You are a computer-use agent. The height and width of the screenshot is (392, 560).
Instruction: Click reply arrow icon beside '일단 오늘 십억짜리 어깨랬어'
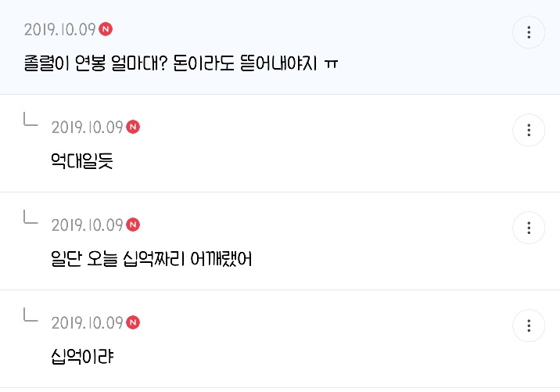pyautogui.click(x=31, y=218)
